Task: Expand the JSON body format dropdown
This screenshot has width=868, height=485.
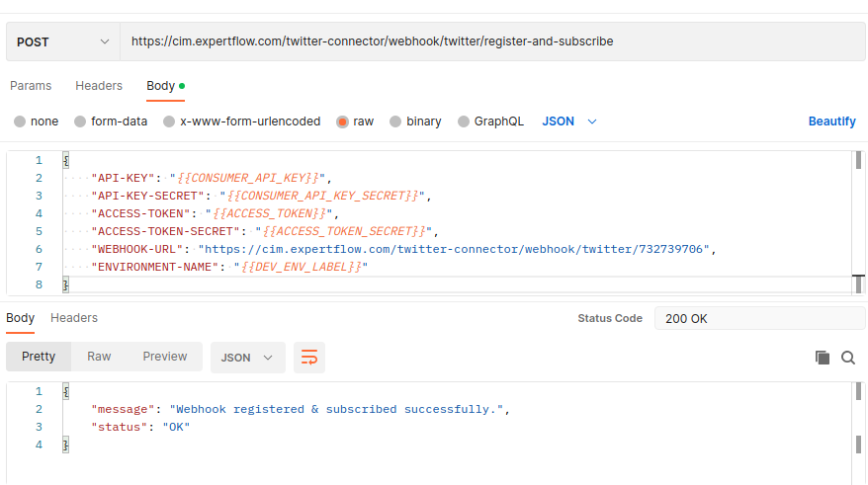Action: click(x=570, y=121)
